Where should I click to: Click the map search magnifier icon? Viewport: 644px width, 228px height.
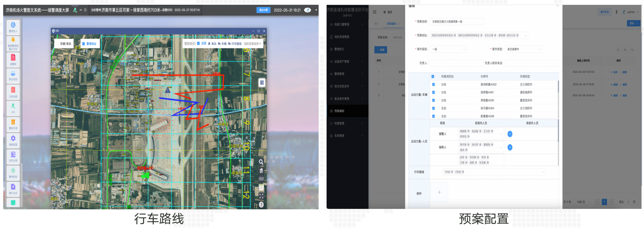261,162
